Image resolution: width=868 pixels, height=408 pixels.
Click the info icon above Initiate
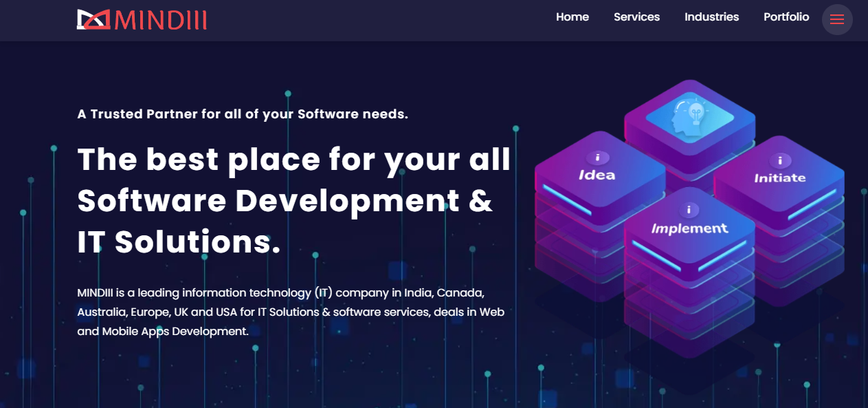pyautogui.click(x=780, y=160)
